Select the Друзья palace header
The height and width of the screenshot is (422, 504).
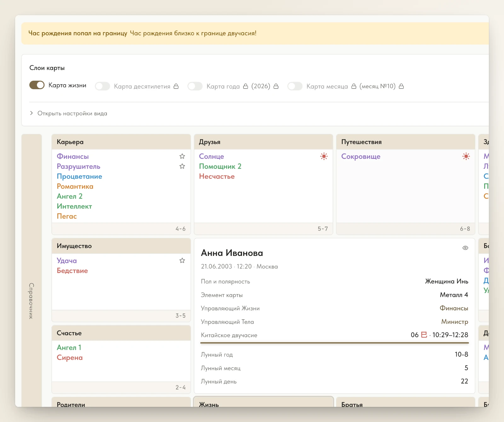coord(263,142)
